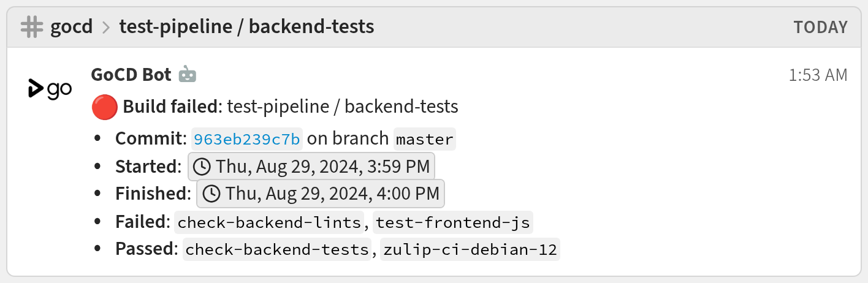Click the robot bot indicator icon
This screenshot has height=283, width=868.
coord(188,75)
